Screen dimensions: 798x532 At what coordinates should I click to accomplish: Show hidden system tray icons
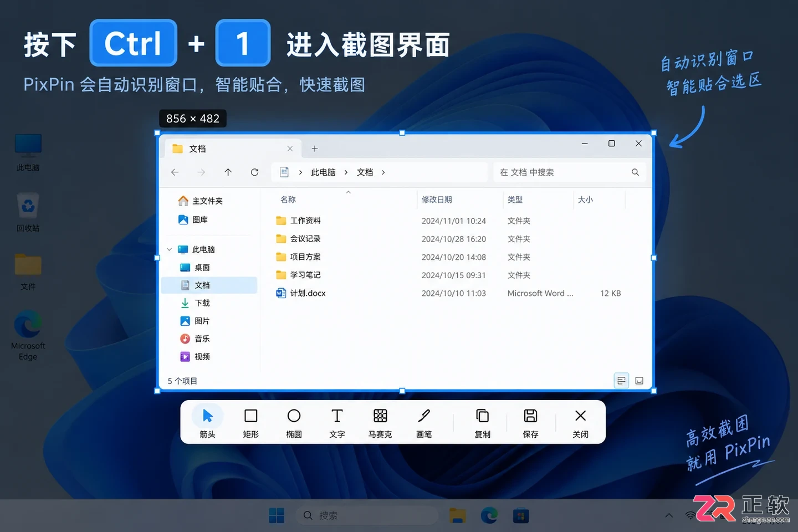point(669,515)
